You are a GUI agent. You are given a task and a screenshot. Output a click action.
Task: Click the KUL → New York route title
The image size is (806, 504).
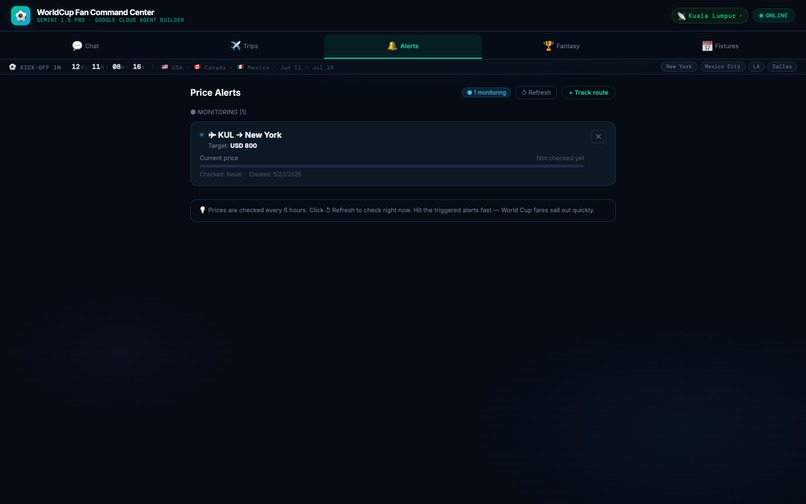(x=250, y=135)
